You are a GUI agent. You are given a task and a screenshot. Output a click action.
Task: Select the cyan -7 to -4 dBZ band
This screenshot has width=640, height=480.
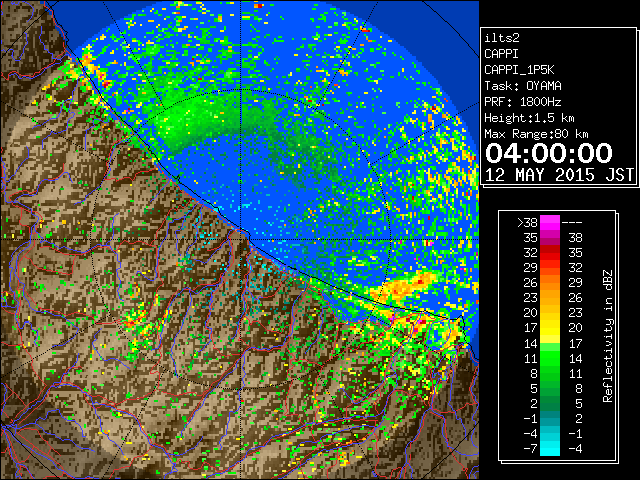[550, 449]
